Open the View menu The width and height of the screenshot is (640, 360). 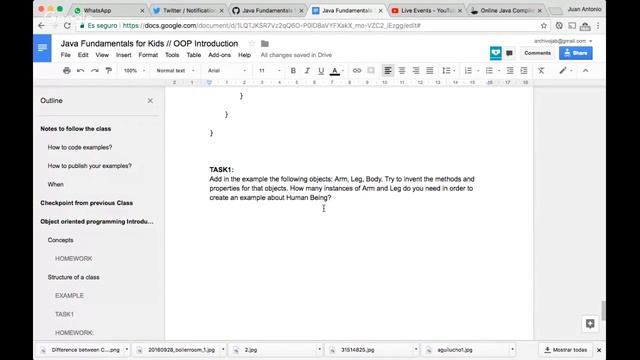[102, 55]
